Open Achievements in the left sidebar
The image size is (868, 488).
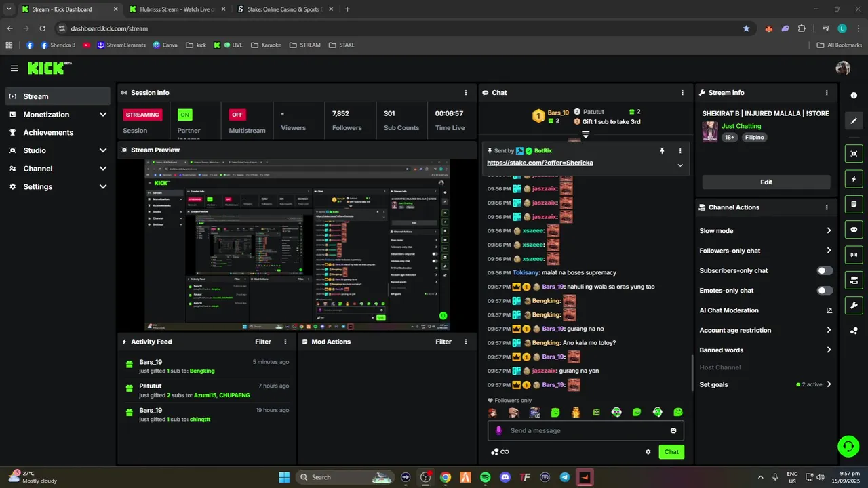pos(58,132)
